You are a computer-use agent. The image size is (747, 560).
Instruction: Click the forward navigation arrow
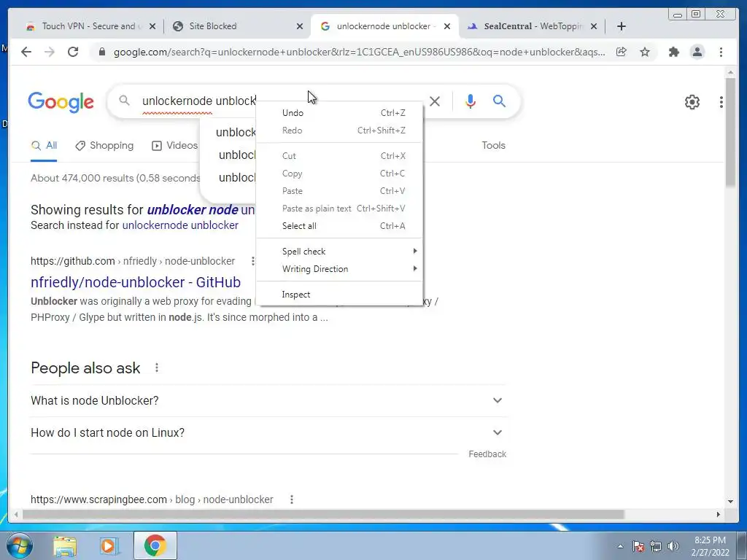(x=50, y=52)
